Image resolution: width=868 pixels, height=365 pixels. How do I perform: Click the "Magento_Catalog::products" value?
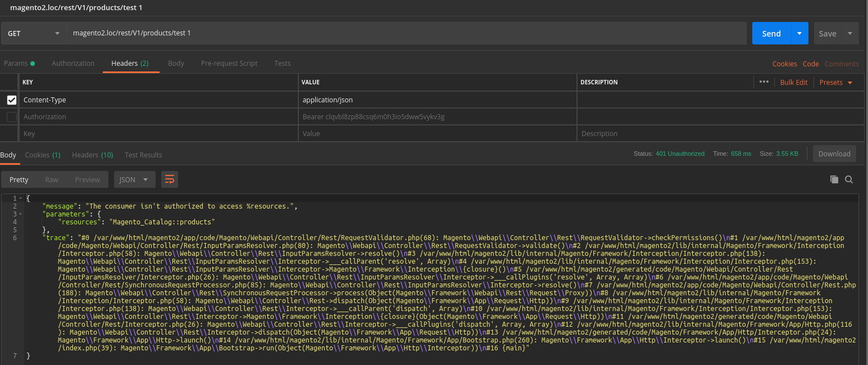click(162, 222)
